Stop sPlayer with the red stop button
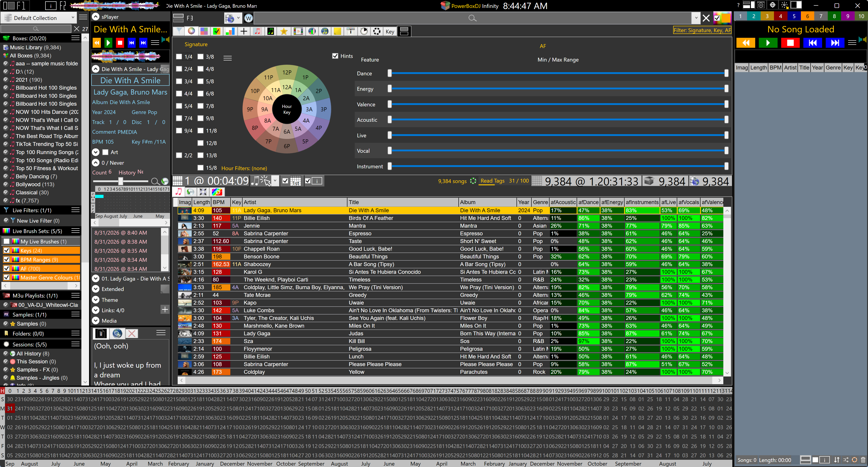 pyautogui.click(x=120, y=43)
